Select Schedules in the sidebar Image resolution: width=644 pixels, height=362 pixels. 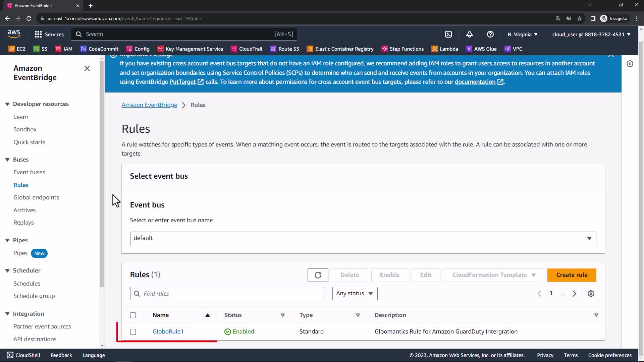pos(27,284)
